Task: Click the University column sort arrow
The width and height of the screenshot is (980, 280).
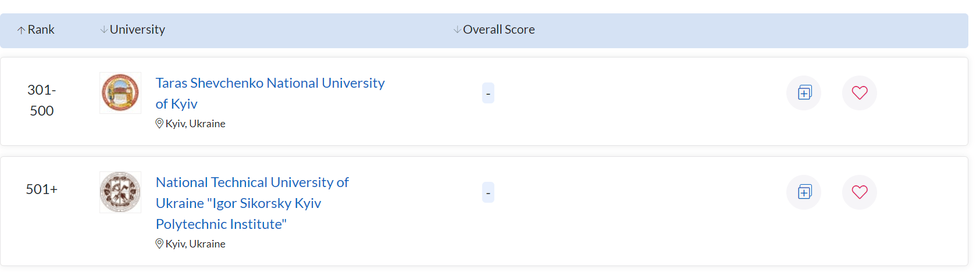Action: point(104,30)
